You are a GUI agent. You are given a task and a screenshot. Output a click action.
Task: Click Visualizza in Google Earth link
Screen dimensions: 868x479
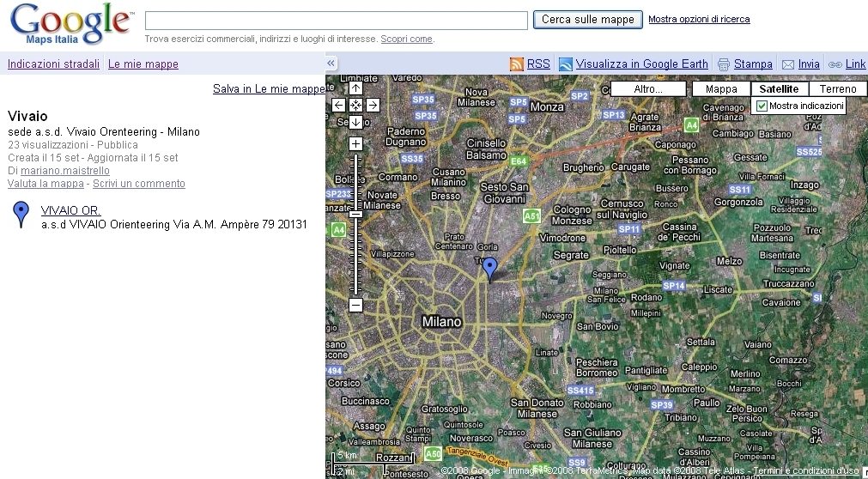click(641, 64)
